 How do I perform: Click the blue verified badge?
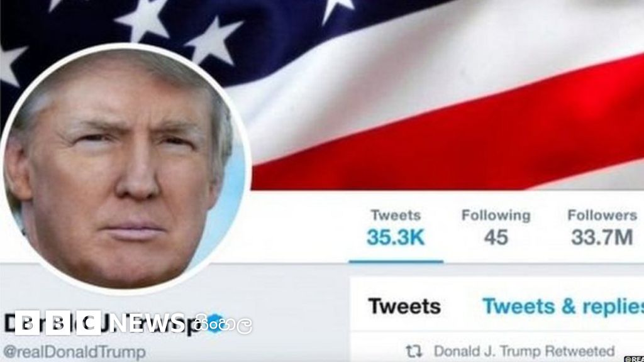coord(214,323)
